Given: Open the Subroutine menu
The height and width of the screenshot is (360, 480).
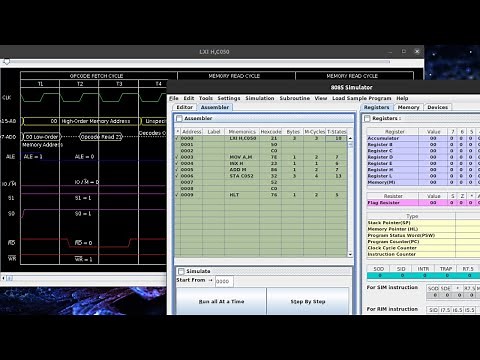Looking at the screenshot, I should 295,98.
